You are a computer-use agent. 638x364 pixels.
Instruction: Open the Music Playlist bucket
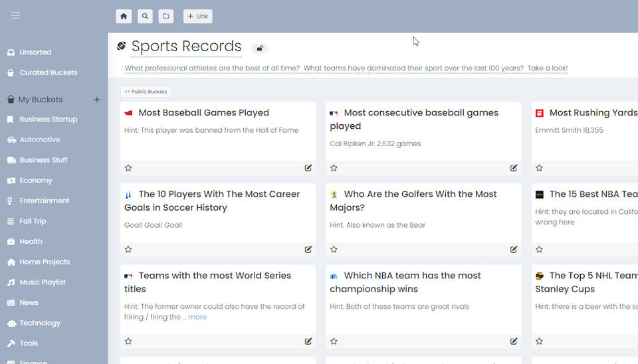[x=43, y=282]
